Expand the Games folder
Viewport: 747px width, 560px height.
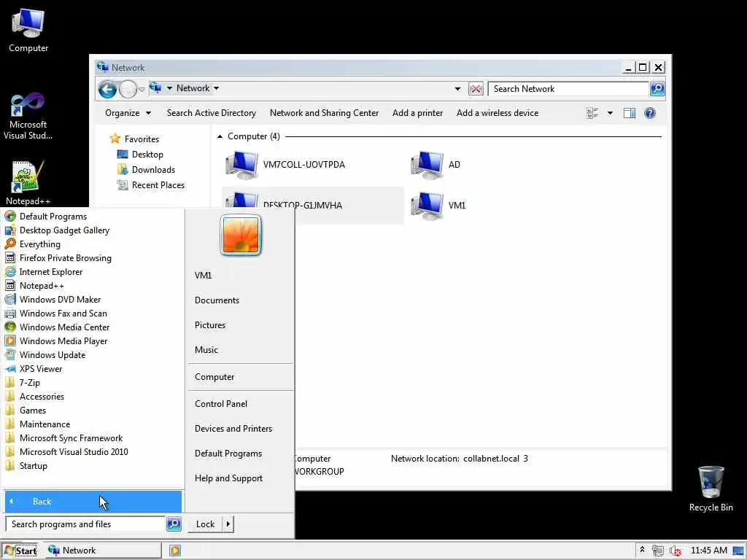[x=33, y=410]
